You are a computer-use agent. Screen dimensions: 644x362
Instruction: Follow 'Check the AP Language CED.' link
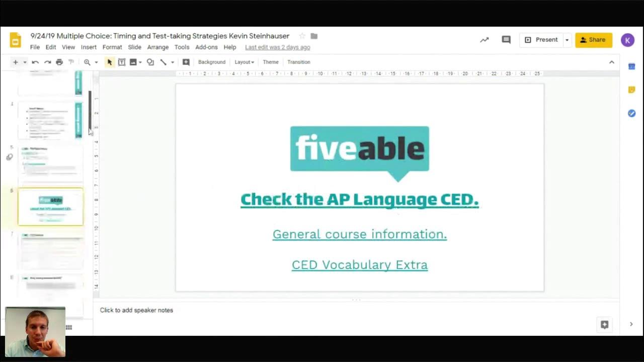tap(360, 200)
